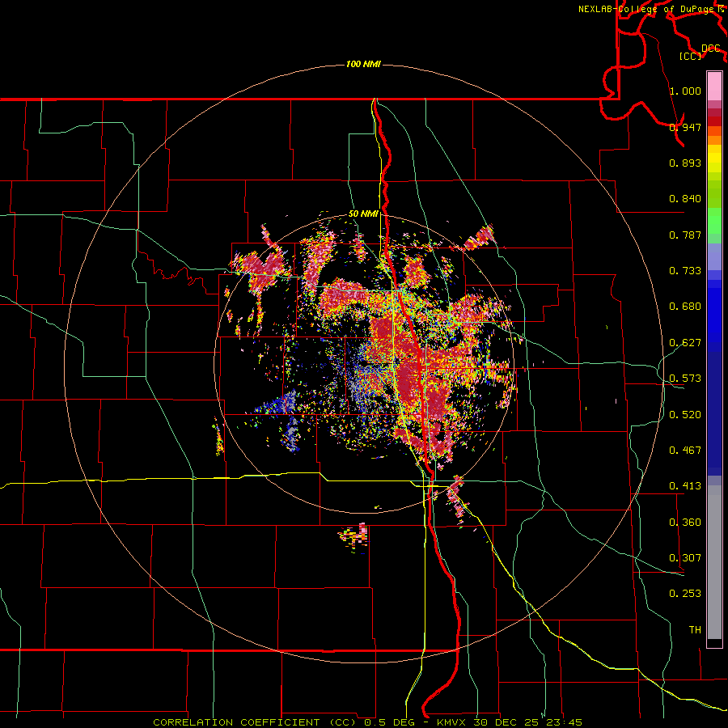Click the 0.573 color scale label

[685, 379]
